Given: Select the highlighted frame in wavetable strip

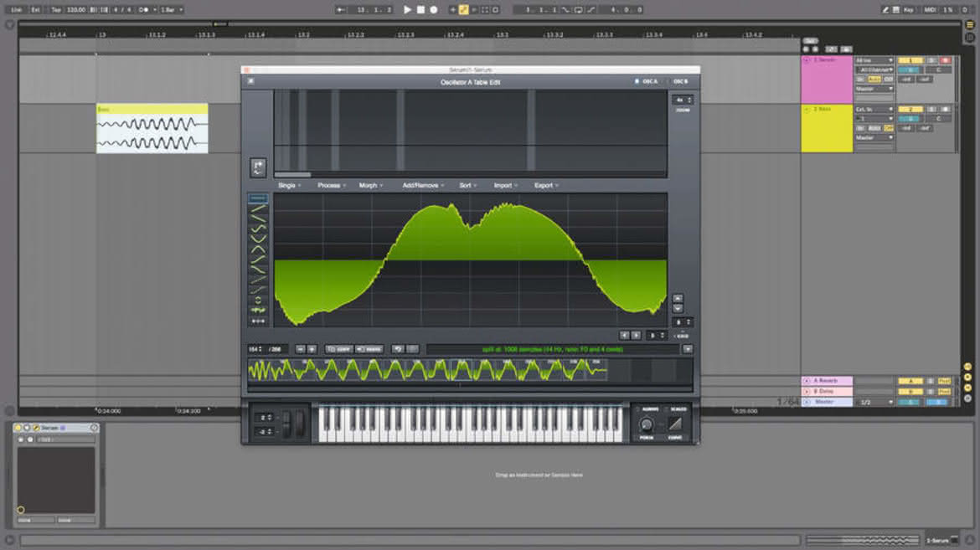Looking at the screenshot, I should tap(462, 370).
